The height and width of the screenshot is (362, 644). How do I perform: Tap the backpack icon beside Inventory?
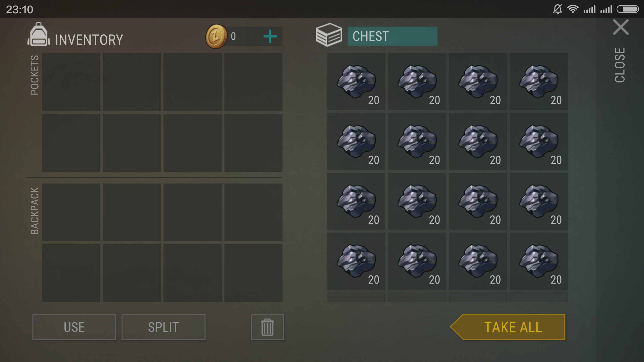(x=38, y=34)
